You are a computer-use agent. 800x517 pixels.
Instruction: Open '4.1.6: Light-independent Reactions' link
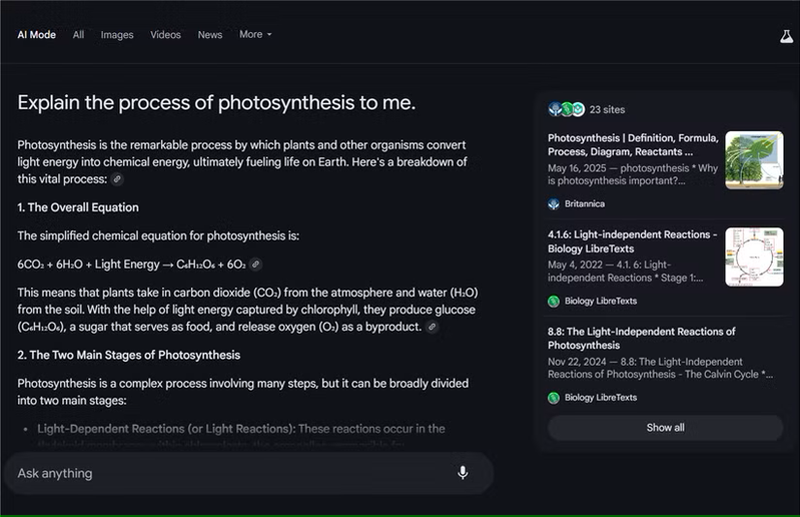(632, 241)
